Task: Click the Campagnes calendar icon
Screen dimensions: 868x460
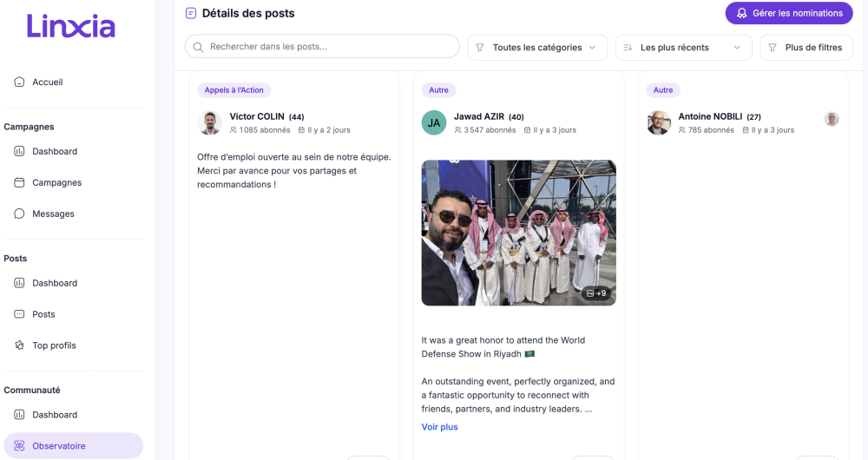Action: pos(19,182)
